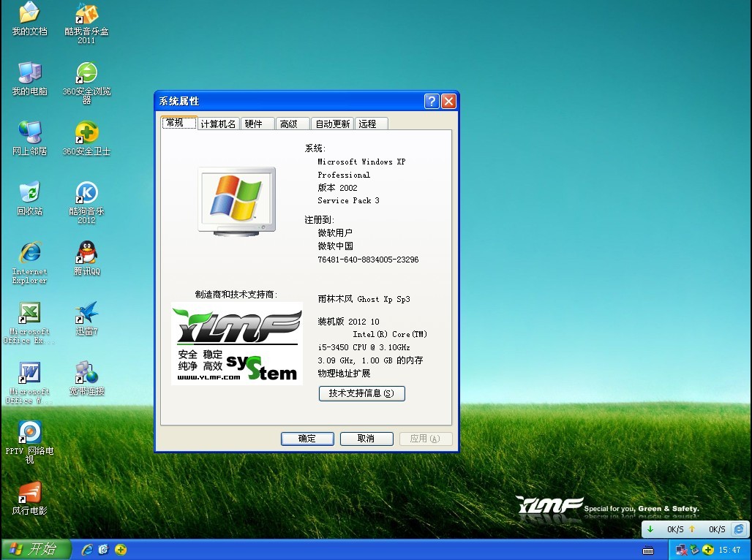Switch to the 自动更新 tab
Screen dimensions: 752x560
[x=332, y=123]
